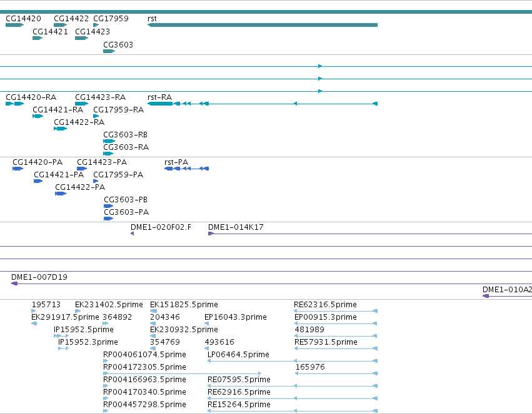Viewport: 532px width, 414px height.
Task: Select EST RE57931.5prime
Action: 326,343
